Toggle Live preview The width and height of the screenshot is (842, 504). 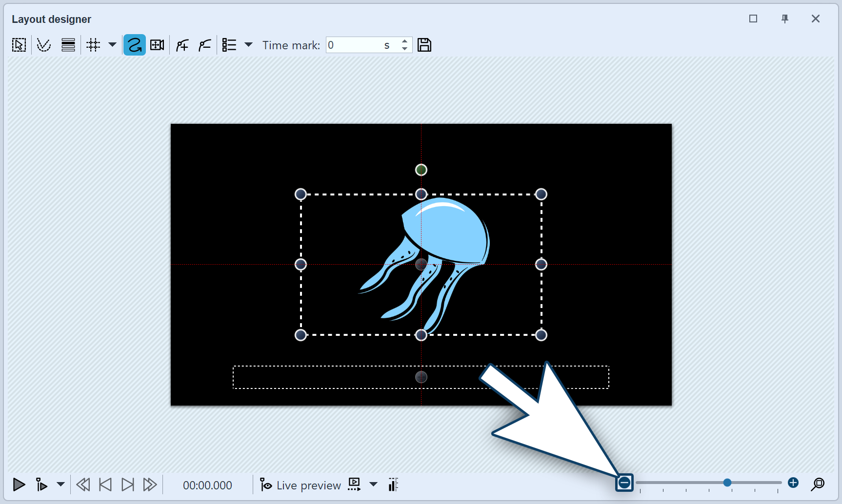301,485
